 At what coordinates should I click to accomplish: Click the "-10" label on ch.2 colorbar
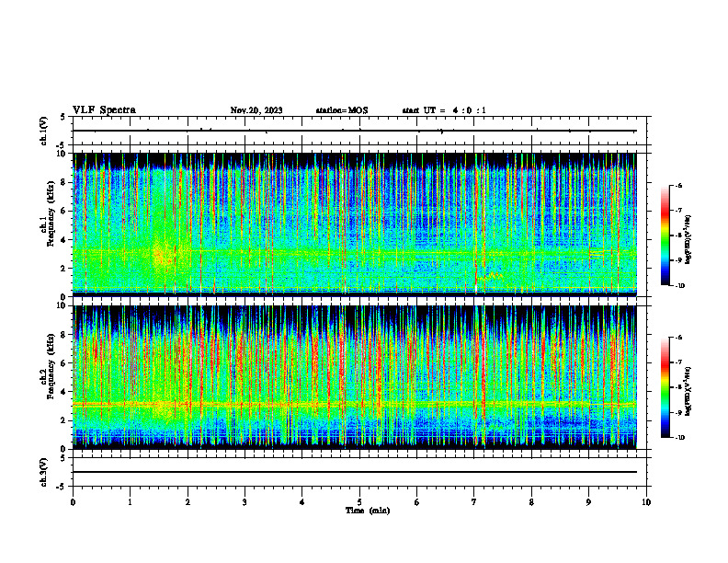(x=679, y=438)
